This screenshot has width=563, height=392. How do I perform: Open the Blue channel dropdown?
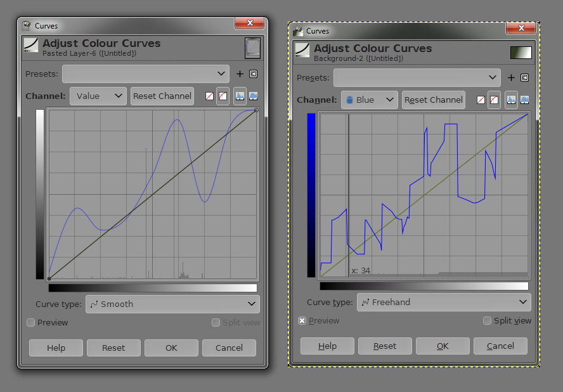click(x=370, y=100)
